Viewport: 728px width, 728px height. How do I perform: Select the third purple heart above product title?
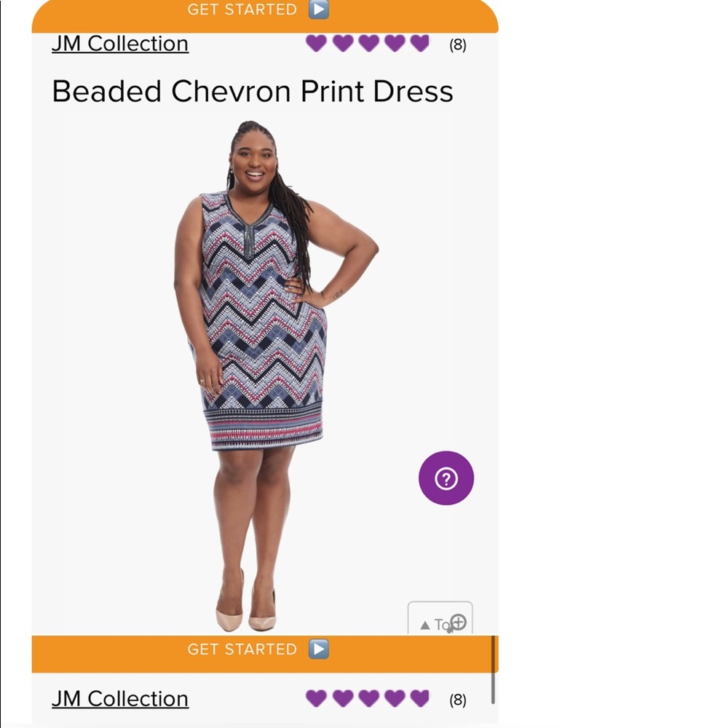point(368,43)
